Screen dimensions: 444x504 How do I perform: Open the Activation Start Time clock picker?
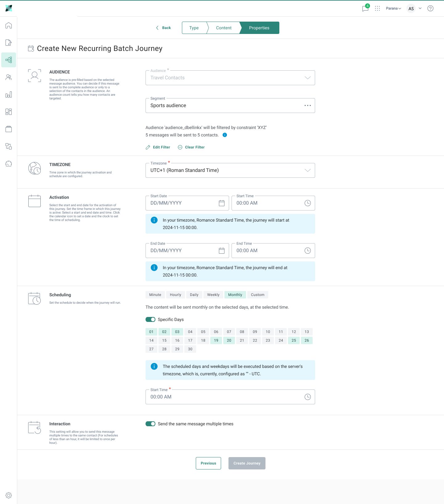[x=308, y=203]
